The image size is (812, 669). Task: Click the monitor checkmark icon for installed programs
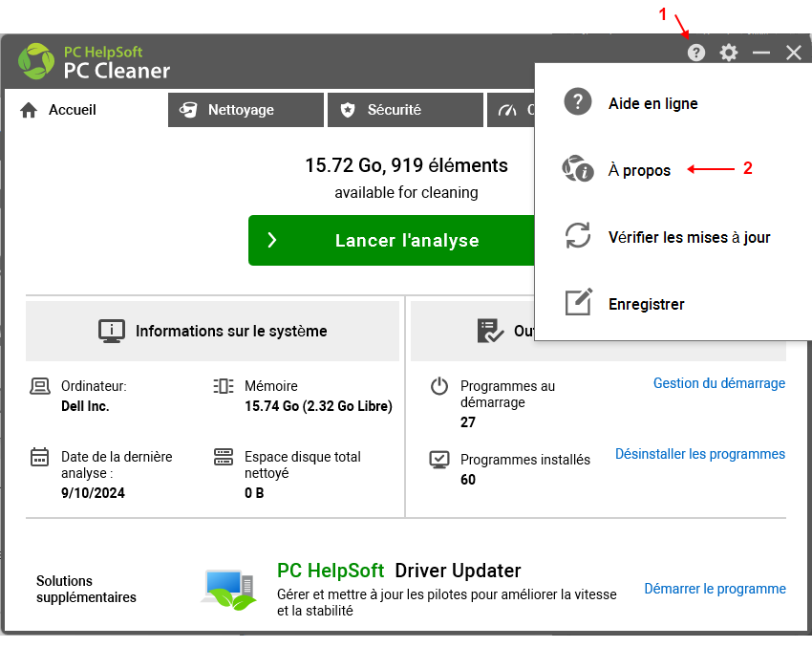pos(439,459)
